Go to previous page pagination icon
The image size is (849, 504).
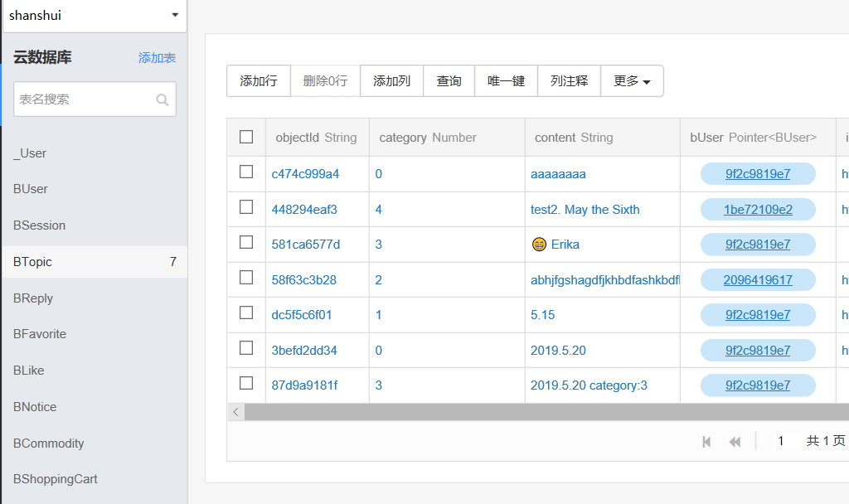tap(735, 442)
